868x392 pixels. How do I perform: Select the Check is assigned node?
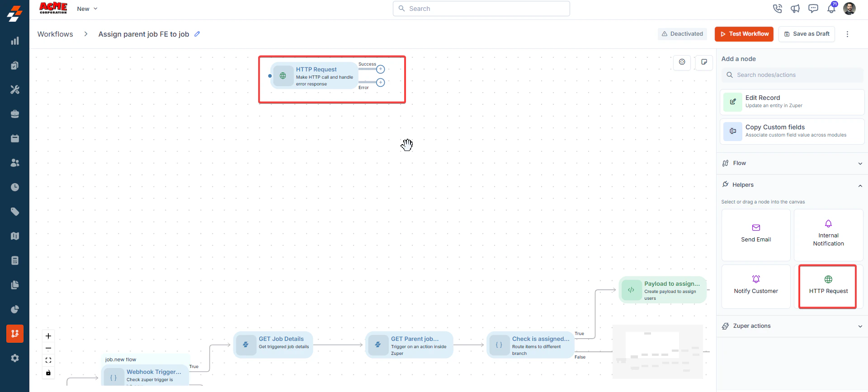pyautogui.click(x=530, y=345)
